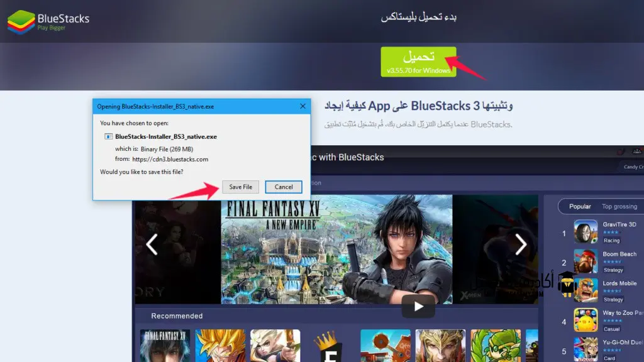Image resolution: width=644 pixels, height=362 pixels.
Task: Switch to the Top grossing tab
Action: click(x=619, y=206)
